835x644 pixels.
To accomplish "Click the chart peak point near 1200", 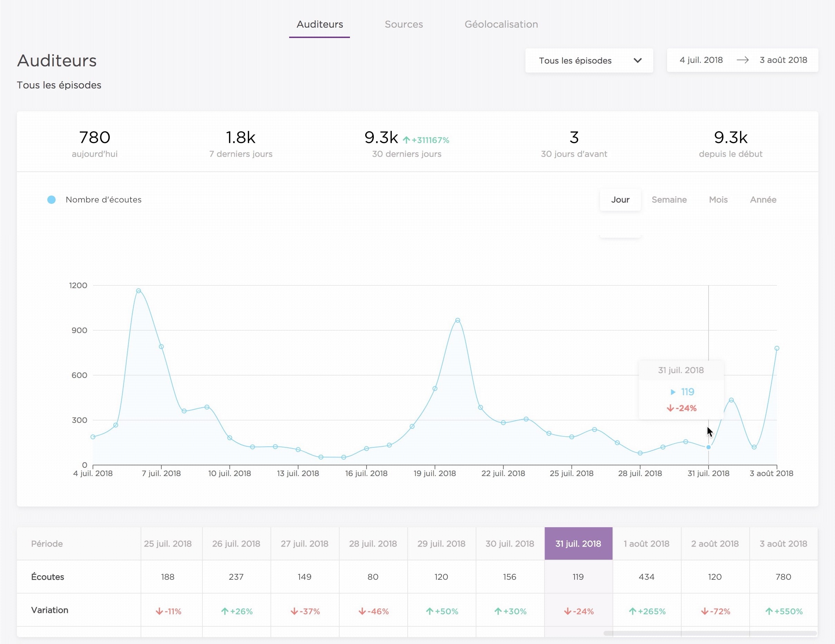I will 139,291.
